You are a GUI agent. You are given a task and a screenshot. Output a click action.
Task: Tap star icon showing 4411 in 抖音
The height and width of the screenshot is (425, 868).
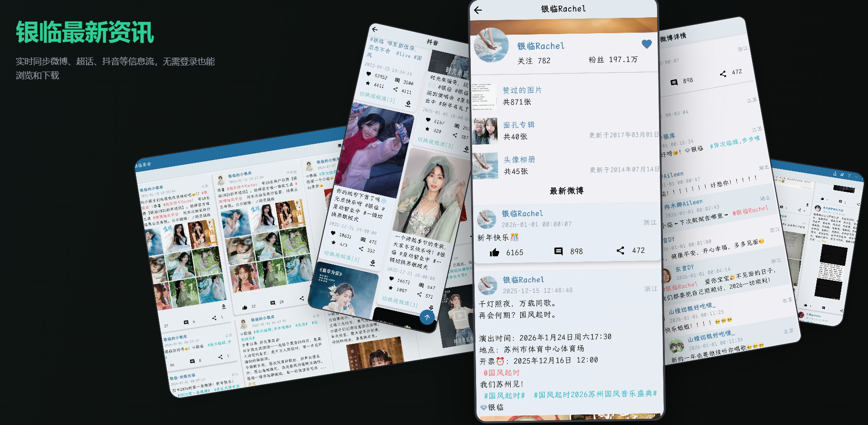(x=368, y=83)
